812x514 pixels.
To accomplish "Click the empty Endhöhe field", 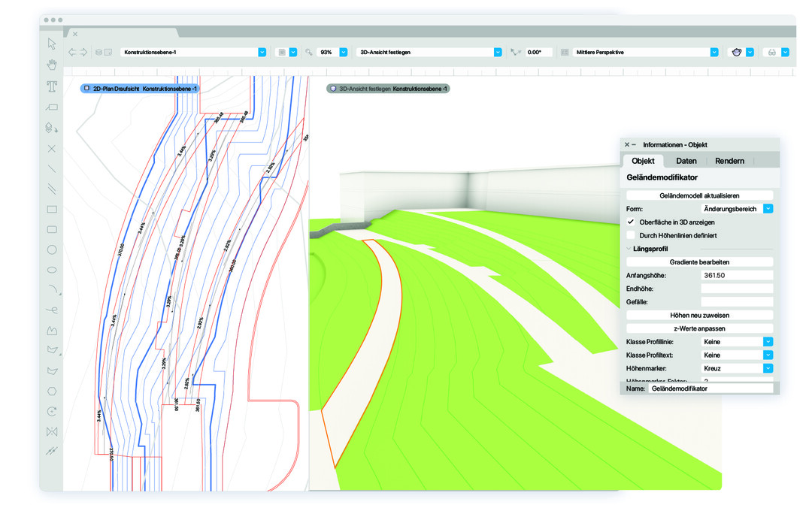I will pos(737,289).
